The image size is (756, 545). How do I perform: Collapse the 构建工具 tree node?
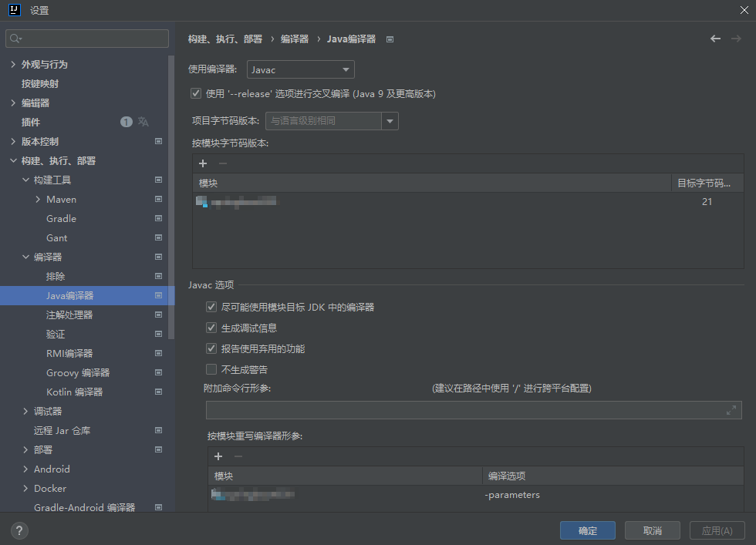[x=25, y=180]
